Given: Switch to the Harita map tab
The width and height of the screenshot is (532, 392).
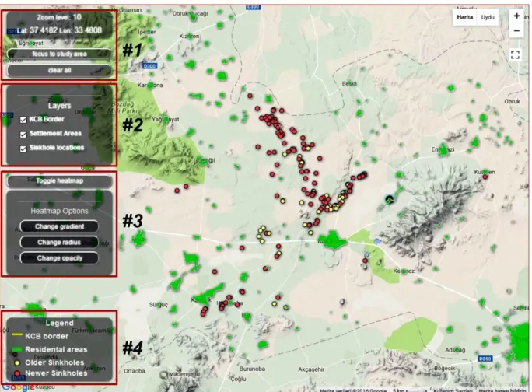Looking at the screenshot, I should pyautogui.click(x=464, y=17).
